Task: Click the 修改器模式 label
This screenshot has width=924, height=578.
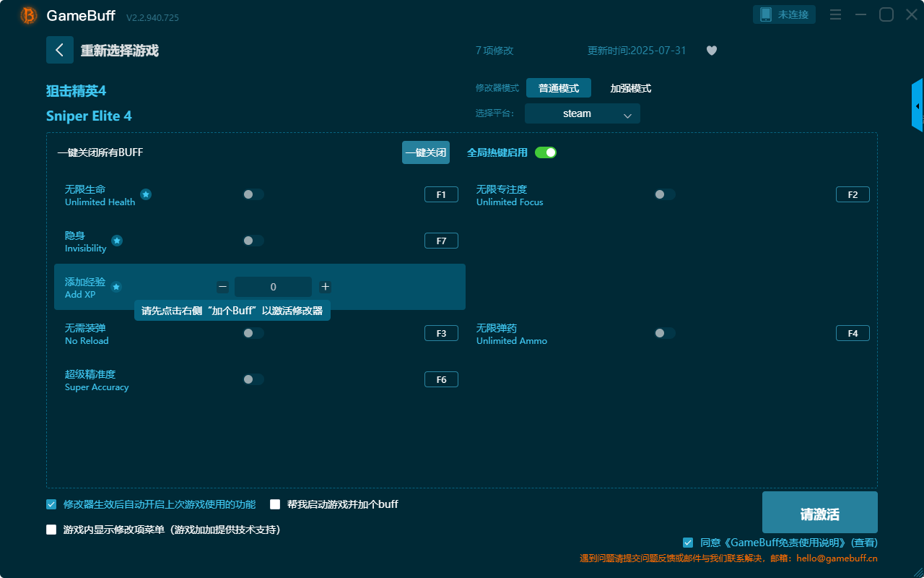Action: (x=497, y=88)
